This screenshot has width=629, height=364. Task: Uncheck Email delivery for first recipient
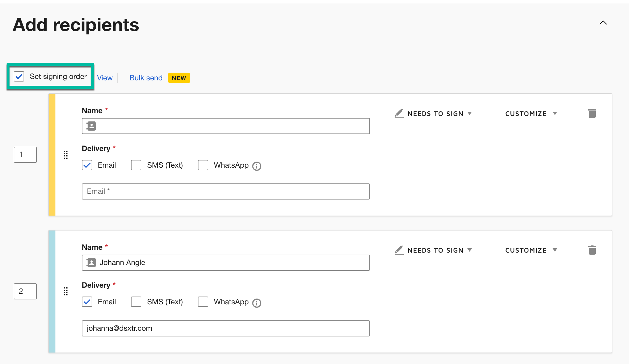point(87,165)
